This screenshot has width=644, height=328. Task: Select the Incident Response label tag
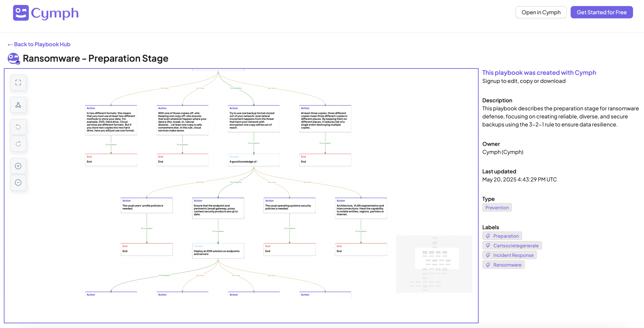[x=509, y=255]
